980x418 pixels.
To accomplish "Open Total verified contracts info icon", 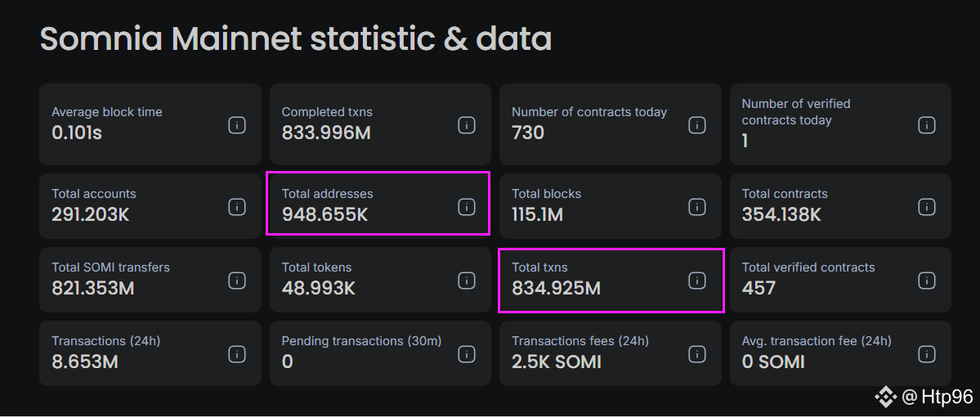I will 927,281.
